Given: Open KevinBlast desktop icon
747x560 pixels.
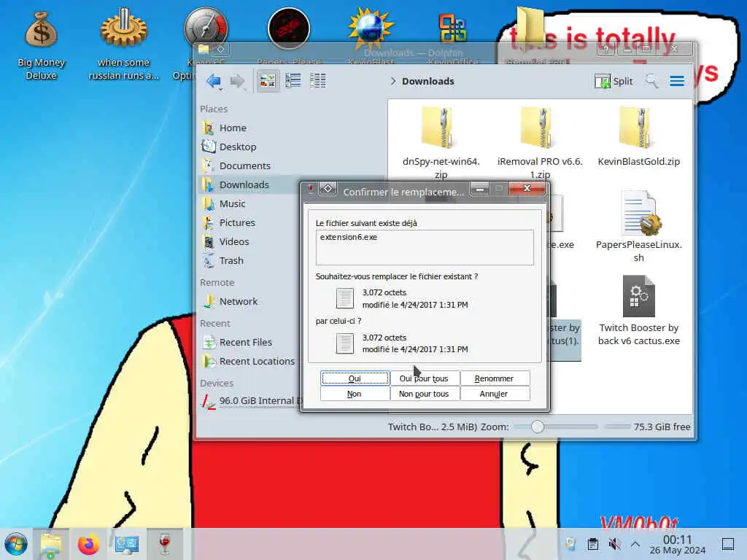Looking at the screenshot, I should coord(371,28).
